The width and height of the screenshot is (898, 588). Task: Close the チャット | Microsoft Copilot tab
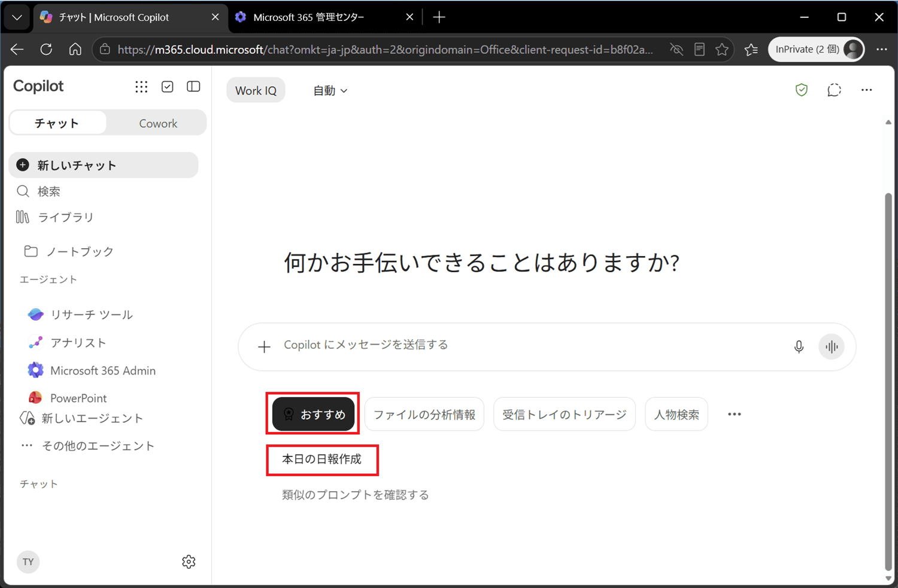click(215, 17)
